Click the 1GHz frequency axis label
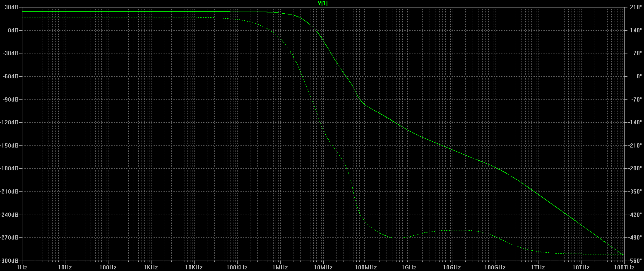The image size is (644, 271). click(x=409, y=268)
